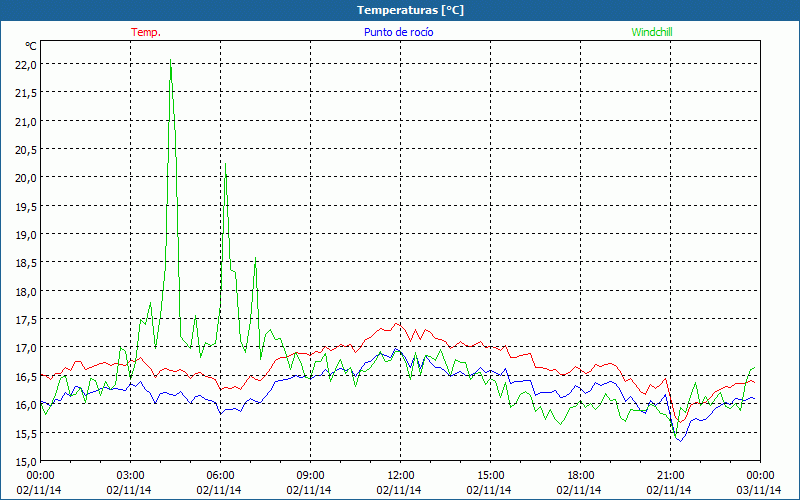Click the 18,0 value on the y-axis
The image size is (800, 500).
(x=26, y=292)
